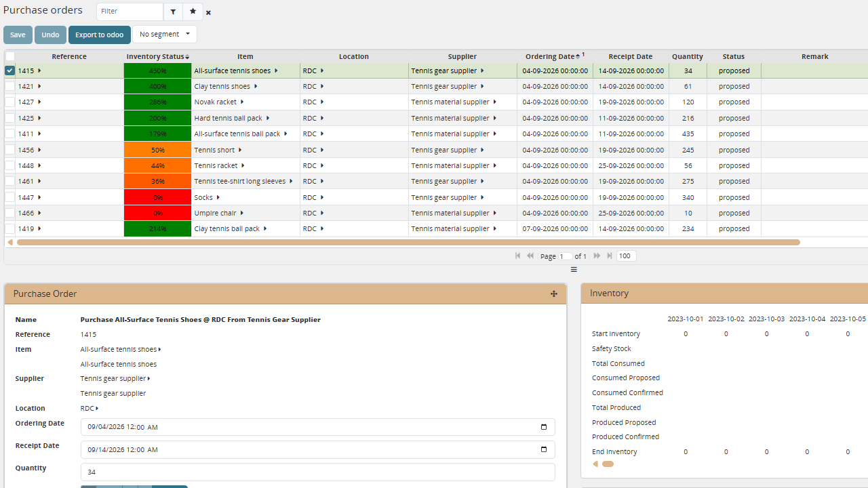Viewport: 868px width, 488px height.
Task: Go to first page icon
Action: point(518,256)
